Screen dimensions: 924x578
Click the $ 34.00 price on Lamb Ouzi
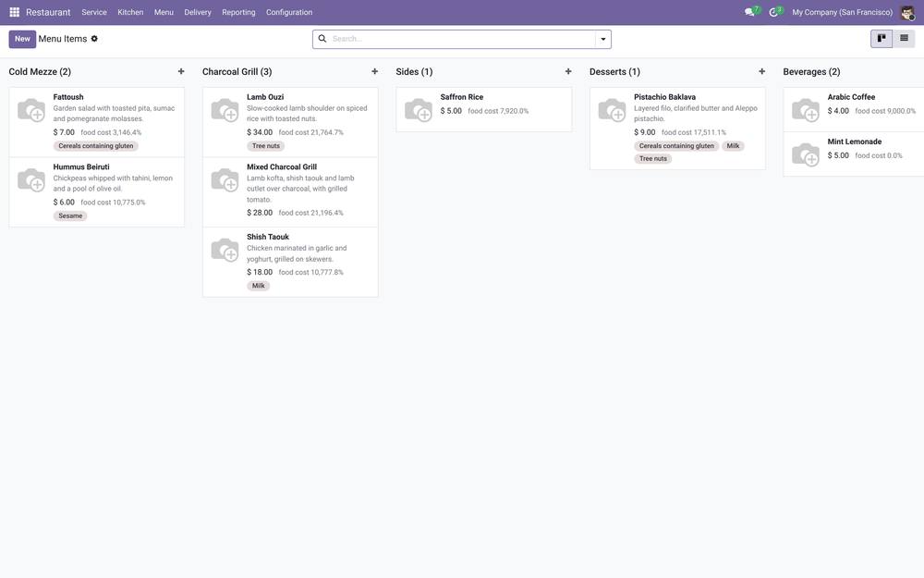coord(260,132)
